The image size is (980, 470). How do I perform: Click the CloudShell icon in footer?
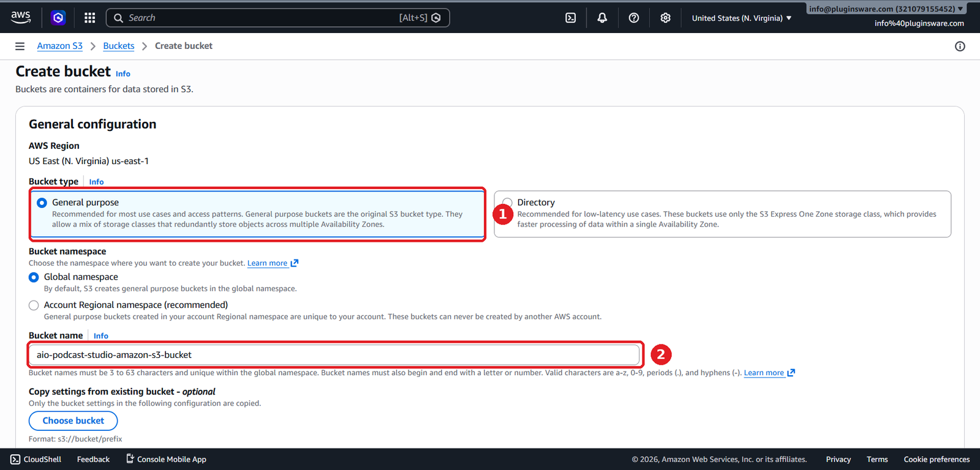tap(15, 459)
